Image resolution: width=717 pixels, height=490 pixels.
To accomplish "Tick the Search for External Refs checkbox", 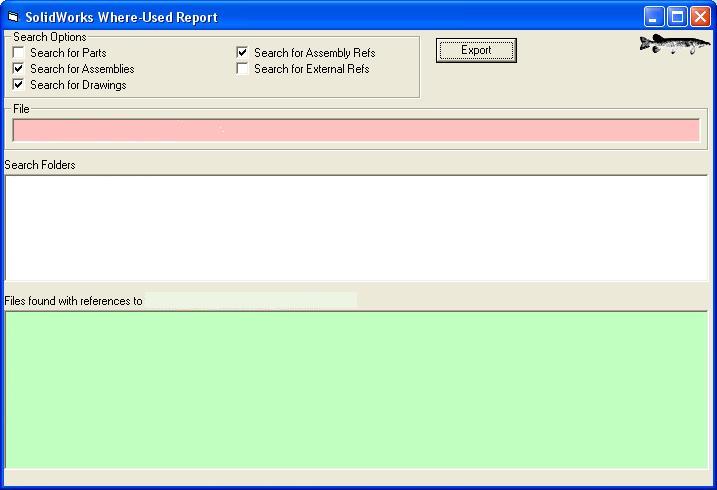I will 242,69.
